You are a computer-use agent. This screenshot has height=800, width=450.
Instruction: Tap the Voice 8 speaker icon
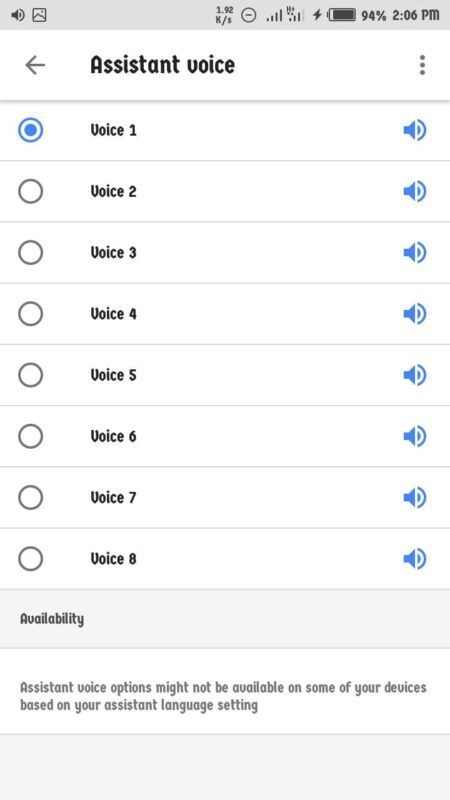pyautogui.click(x=414, y=559)
